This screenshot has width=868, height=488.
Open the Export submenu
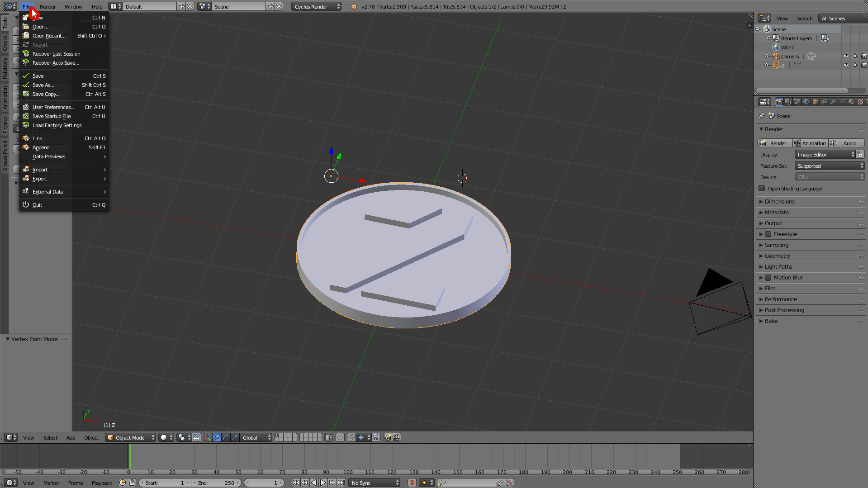(x=40, y=179)
